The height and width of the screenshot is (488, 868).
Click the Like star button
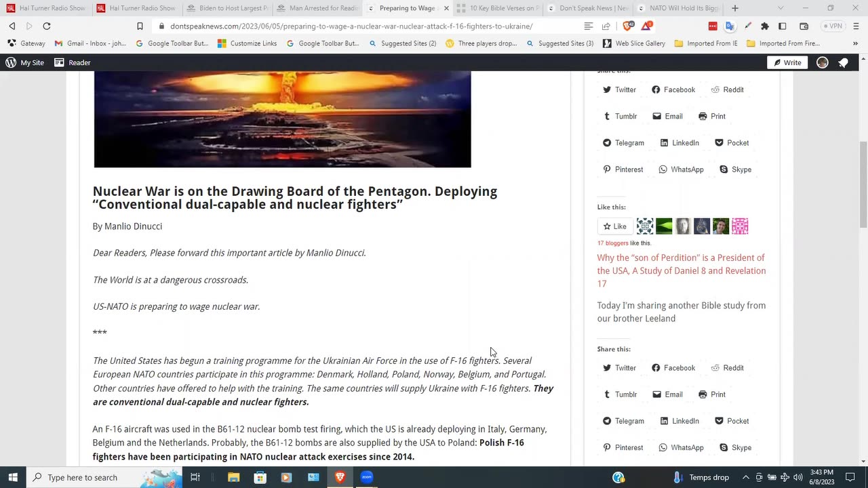pyautogui.click(x=614, y=226)
